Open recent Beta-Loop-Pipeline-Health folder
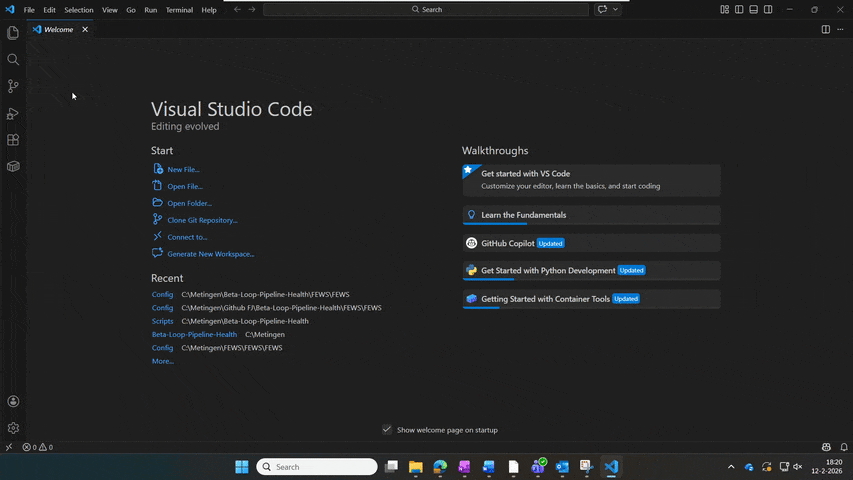 194,334
